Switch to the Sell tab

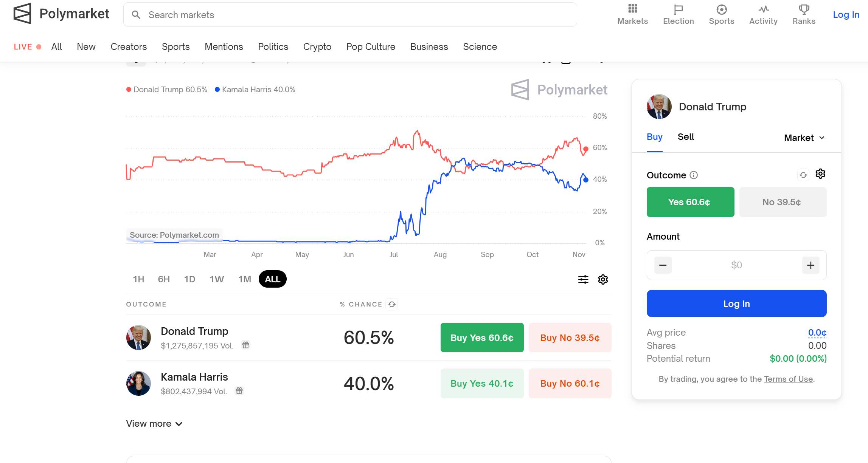click(x=686, y=137)
